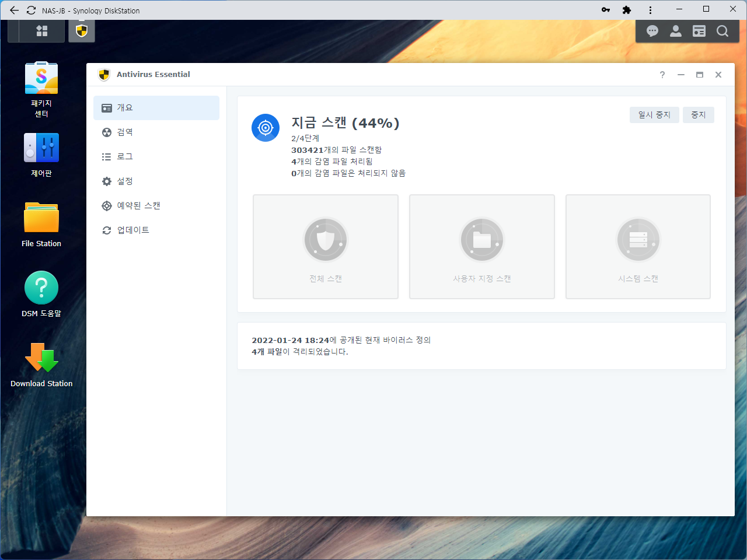The image size is (747, 560).
Task: Click the DSM search magnifier icon
Action: (722, 31)
